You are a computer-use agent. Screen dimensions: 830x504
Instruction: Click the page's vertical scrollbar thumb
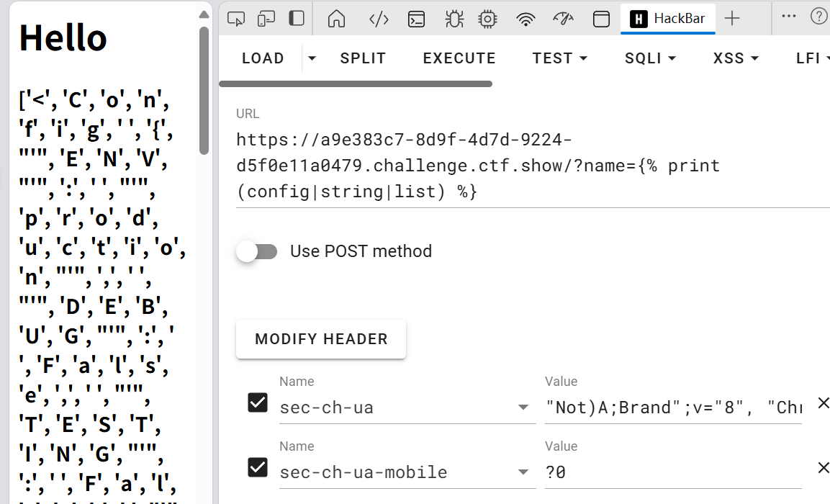204,90
